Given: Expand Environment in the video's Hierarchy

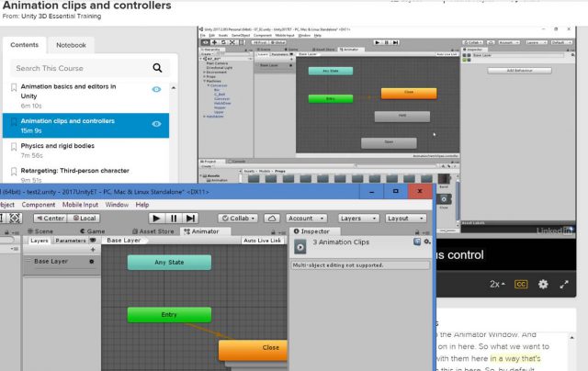Looking at the screenshot, I should pos(205,72).
